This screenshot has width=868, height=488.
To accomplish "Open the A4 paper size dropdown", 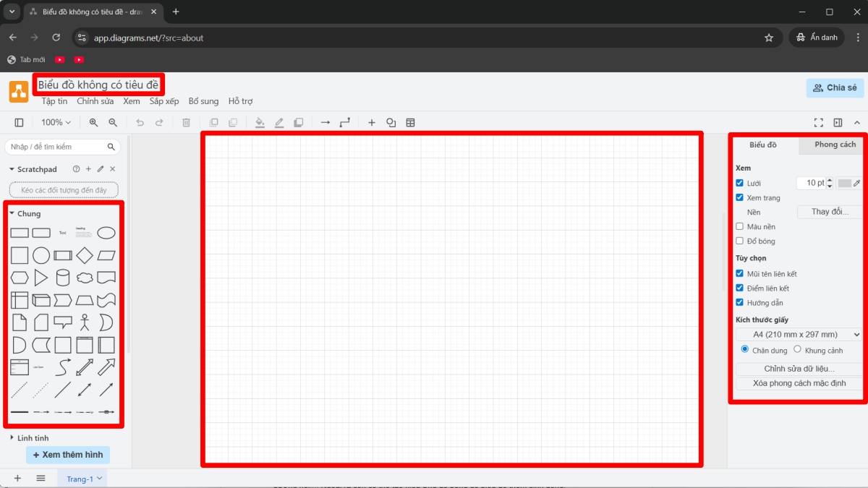I will pos(799,335).
